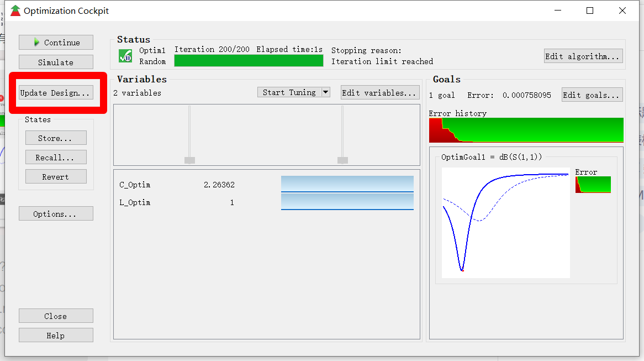Click the Optimization Cockpit title bar icon
644x361 pixels.
coord(15,11)
